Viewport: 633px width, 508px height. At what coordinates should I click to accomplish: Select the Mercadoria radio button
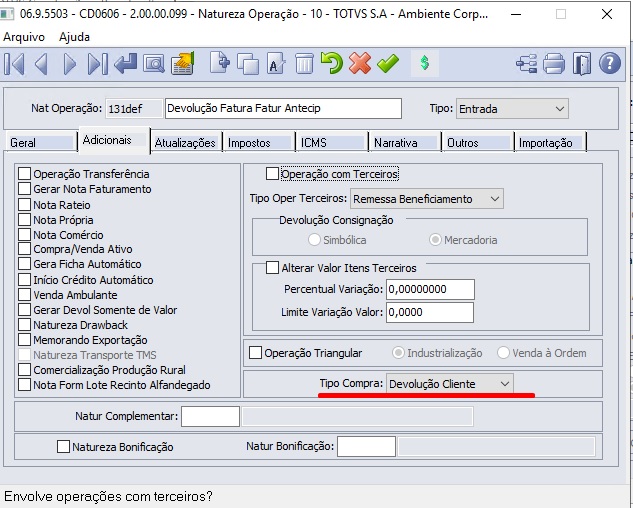pos(435,240)
